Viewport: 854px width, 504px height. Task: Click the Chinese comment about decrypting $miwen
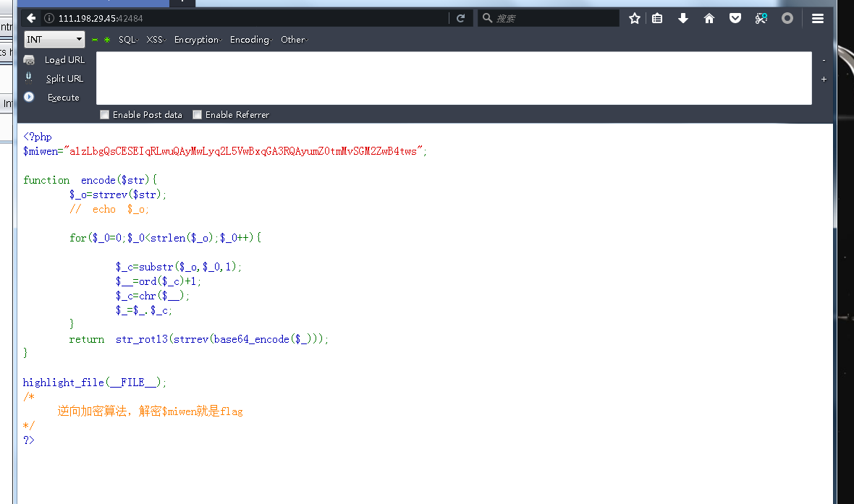click(151, 411)
